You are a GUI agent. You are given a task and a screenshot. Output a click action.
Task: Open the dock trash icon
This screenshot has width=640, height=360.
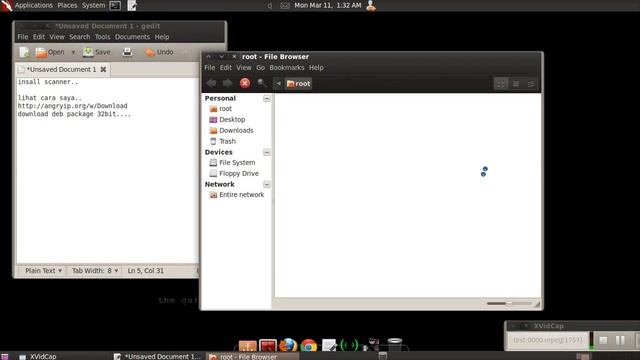point(395,344)
